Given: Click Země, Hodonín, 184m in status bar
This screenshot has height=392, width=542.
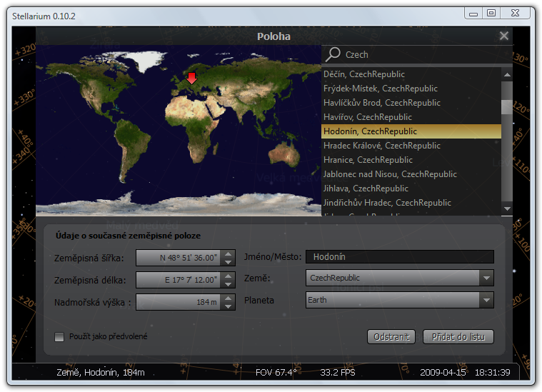Looking at the screenshot, I should tap(101, 372).
